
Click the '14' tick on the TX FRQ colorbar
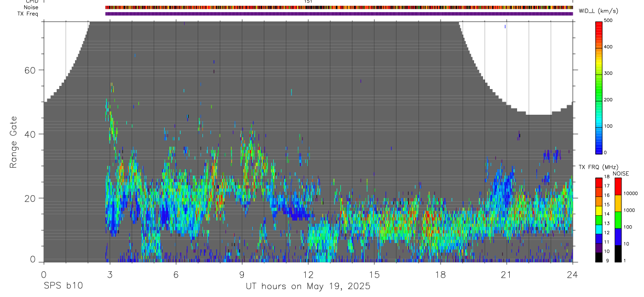click(x=607, y=214)
